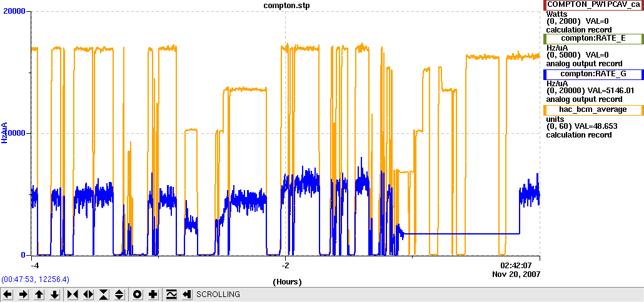Click the VAL=48.653 range line
This screenshot has height=302, width=644.
coord(583,126)
